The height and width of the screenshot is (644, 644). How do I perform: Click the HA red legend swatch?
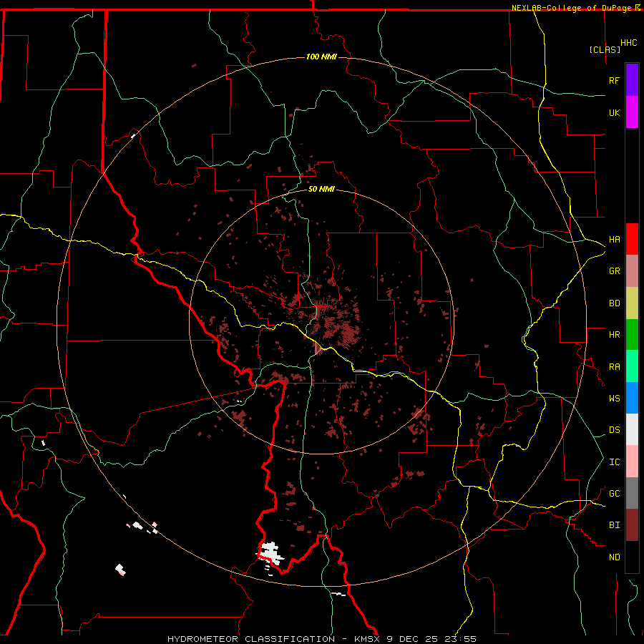tap(632, 239)
